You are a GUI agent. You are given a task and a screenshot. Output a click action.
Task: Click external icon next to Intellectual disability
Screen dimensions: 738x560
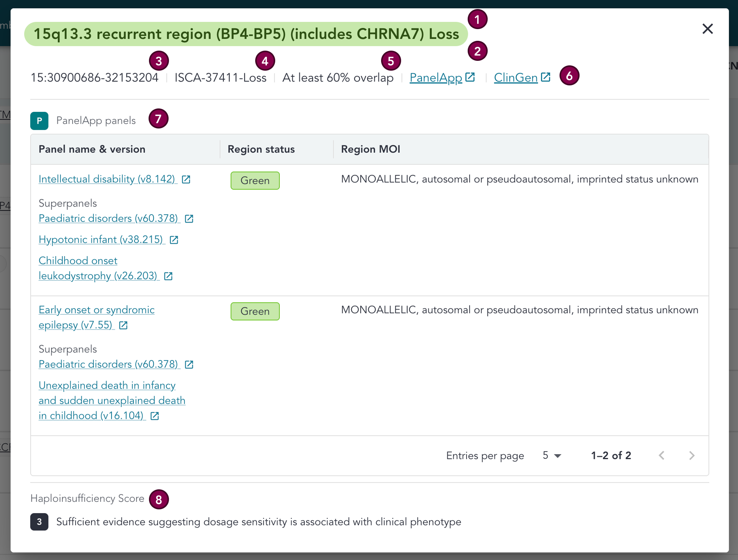186,179
